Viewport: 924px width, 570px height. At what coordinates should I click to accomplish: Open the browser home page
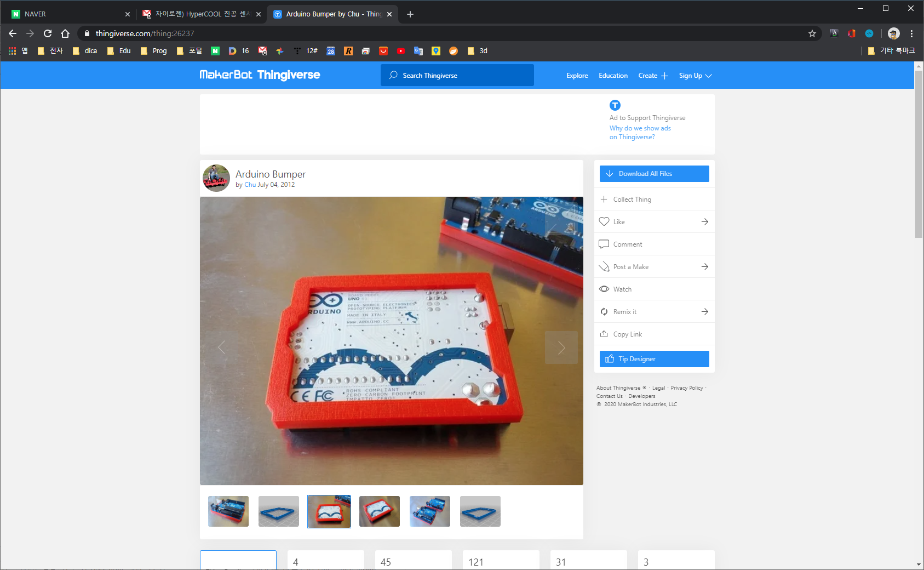point(65,33)
